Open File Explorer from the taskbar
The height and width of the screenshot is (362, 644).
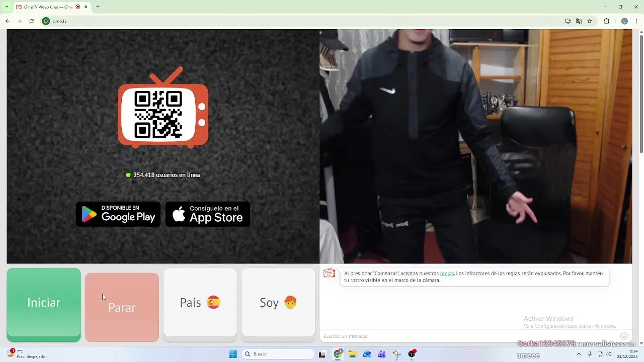tap(353, 354)
